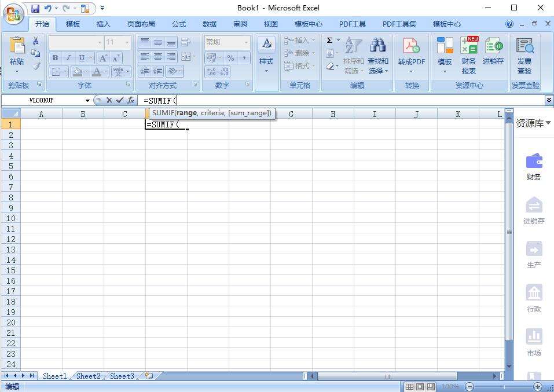
Task: Open the Data (数据) tab
Action: 210,24
